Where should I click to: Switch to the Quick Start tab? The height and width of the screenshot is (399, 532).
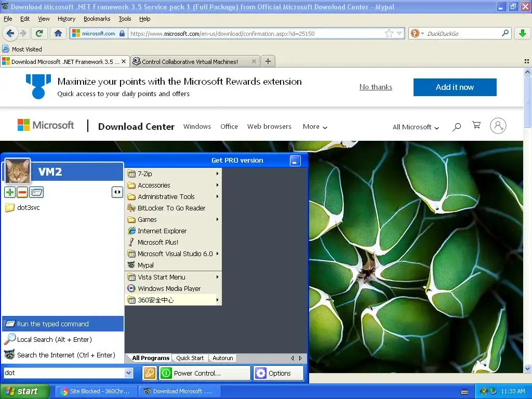tap(190, 358)
